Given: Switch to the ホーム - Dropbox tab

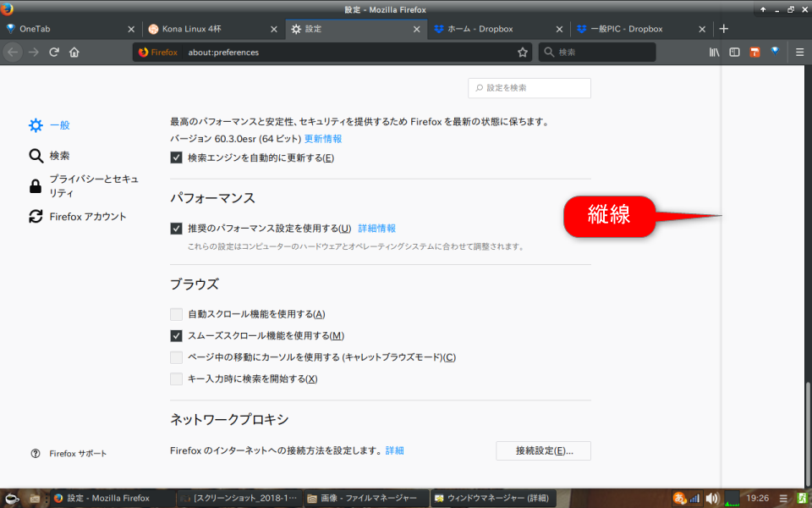Looking at the screenshot, I should click(498, 30).
